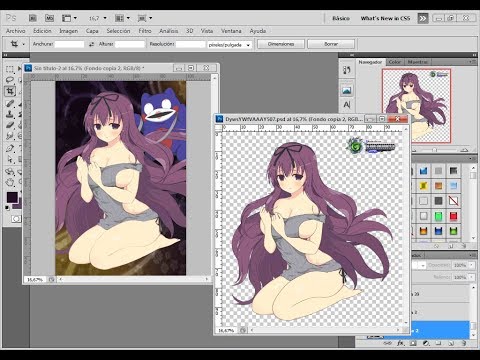
Task: Open the foreground color picker
Action: coord(12,197)
